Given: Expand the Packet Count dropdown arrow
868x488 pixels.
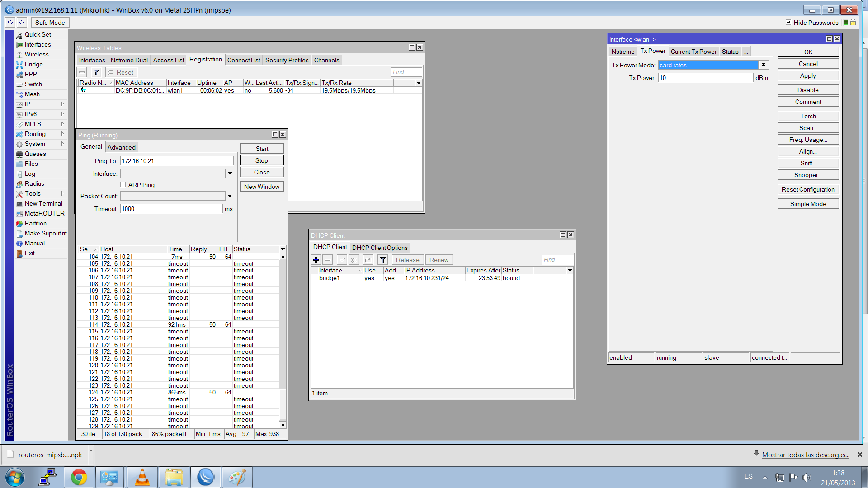Looking at the screenshot, I should tap(230, 196).
